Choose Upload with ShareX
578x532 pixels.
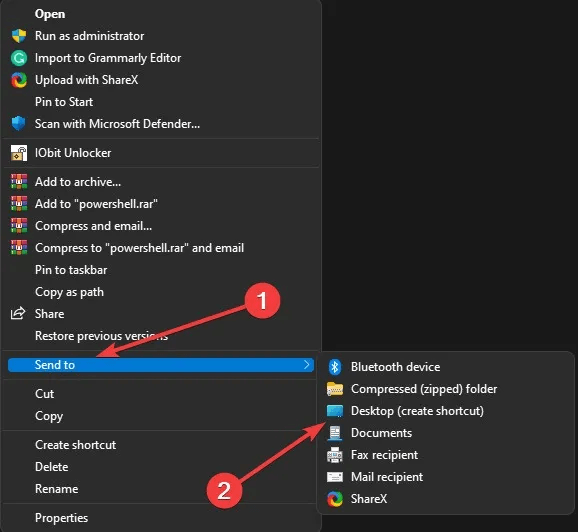coord(86,80)
